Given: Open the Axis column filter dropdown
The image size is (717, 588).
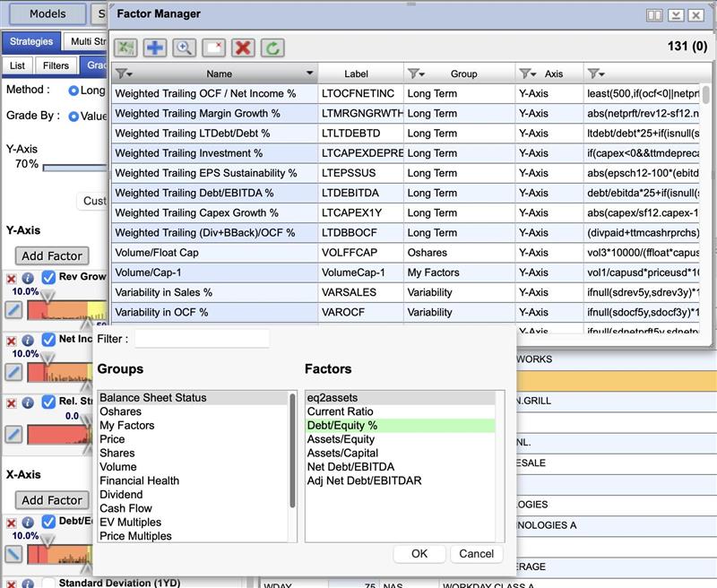Looking at the screenshot, I should pos(528,73).
